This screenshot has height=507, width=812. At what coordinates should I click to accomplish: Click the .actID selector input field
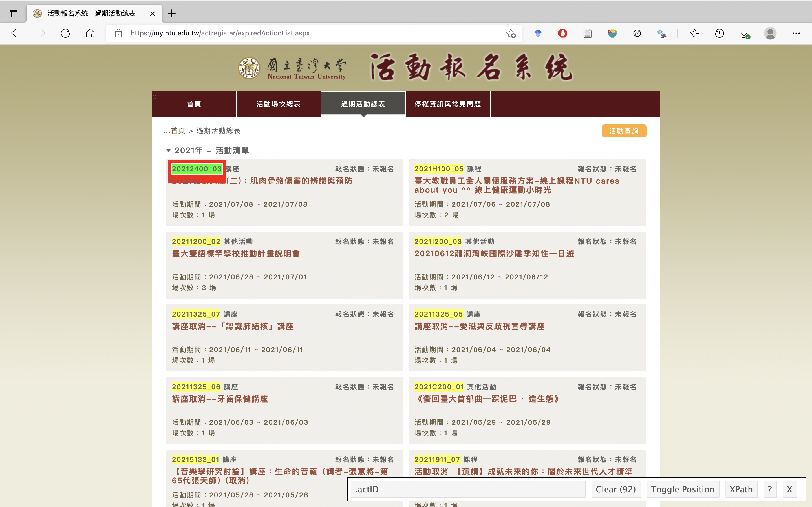[x=468, y=489]
